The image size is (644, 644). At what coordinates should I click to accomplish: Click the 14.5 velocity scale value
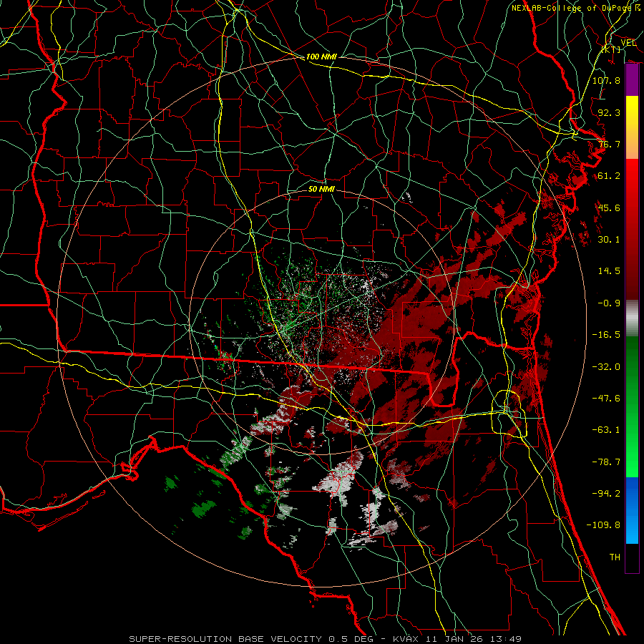tap(609, 271)
